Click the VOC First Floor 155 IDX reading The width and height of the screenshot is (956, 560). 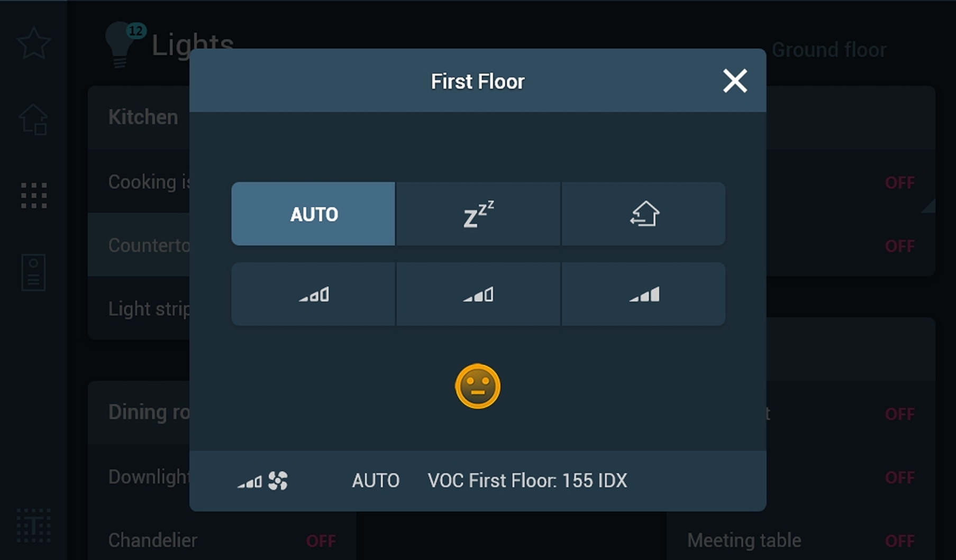point(527,481)
